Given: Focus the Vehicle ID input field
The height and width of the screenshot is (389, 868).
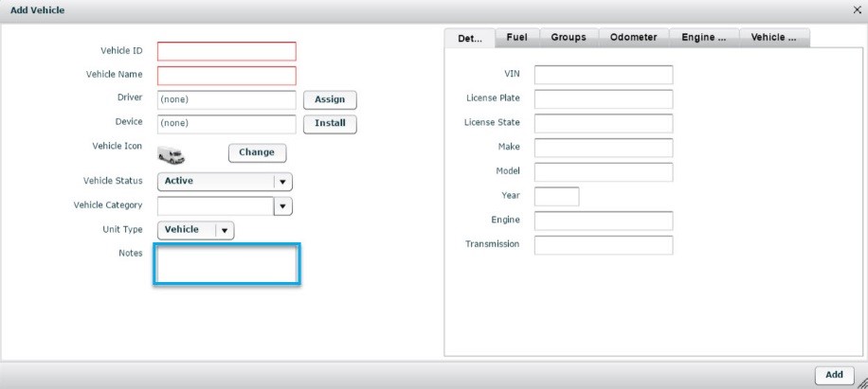Looking at the screenshot, I should pos(226,51).
